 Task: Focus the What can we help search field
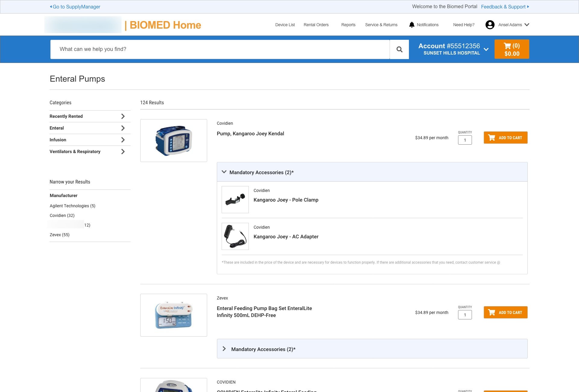pos(220,49)
